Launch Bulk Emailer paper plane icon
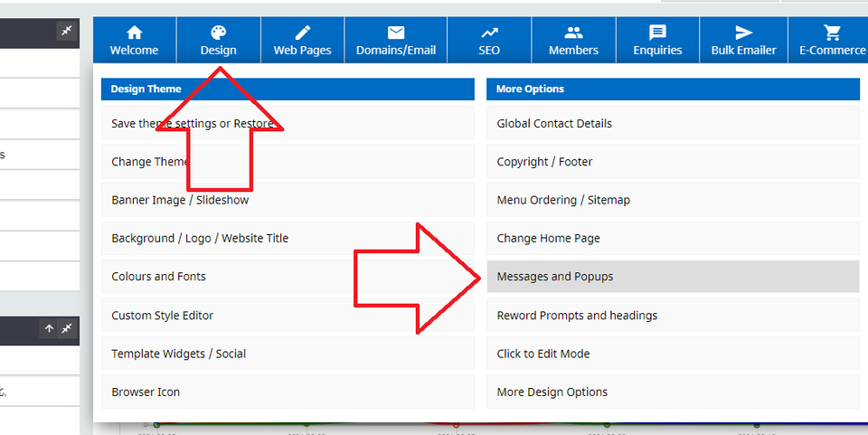This screenshot has height=435, width=868. (x=743, y=33)
